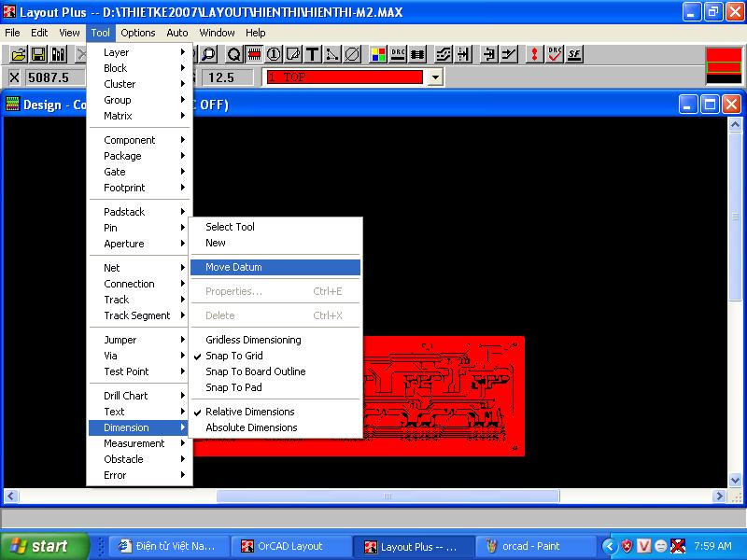Select the Connection tool icon
The width and height of the screenshot is (747, 560).
click(332, 54)
